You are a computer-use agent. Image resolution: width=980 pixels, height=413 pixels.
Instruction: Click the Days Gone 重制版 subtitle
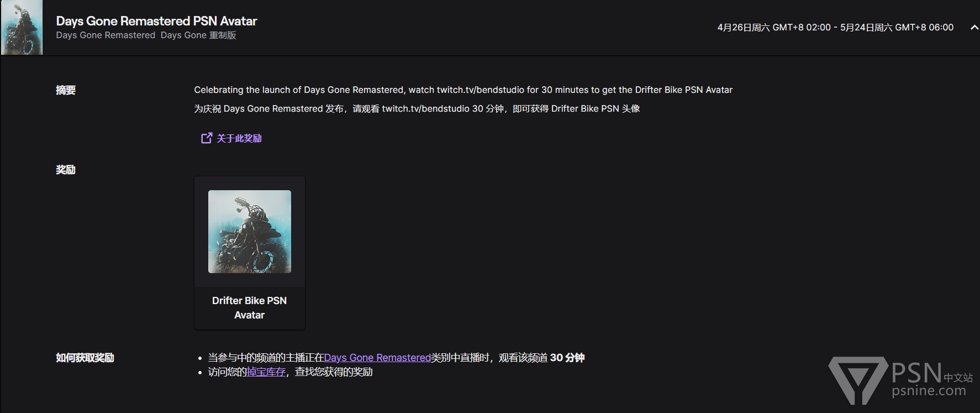[198, 35]
